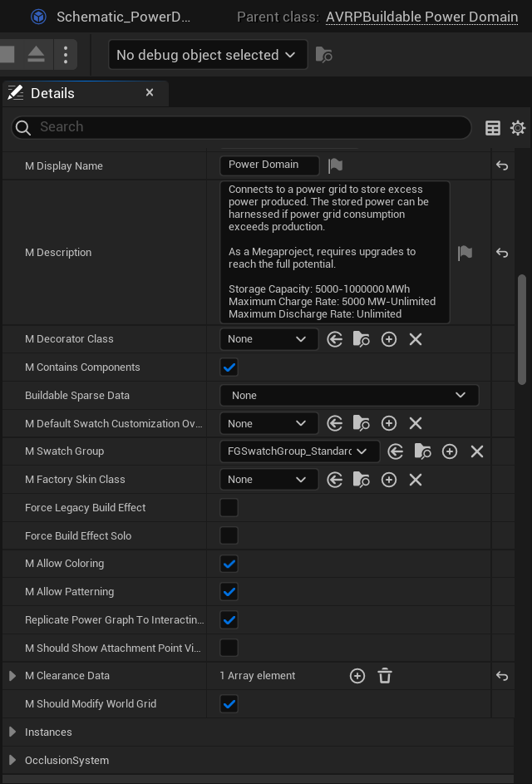Add element to M Clearance Data array

357,676
